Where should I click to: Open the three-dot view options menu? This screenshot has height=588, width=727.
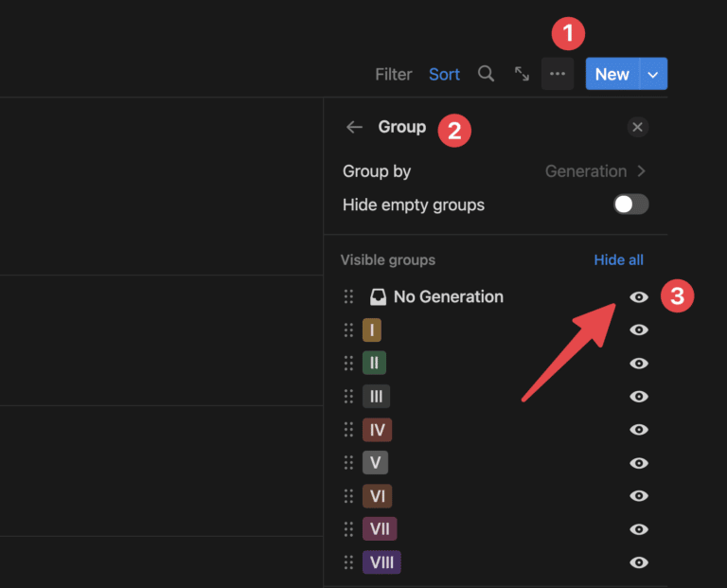click(x=558, y=74)
